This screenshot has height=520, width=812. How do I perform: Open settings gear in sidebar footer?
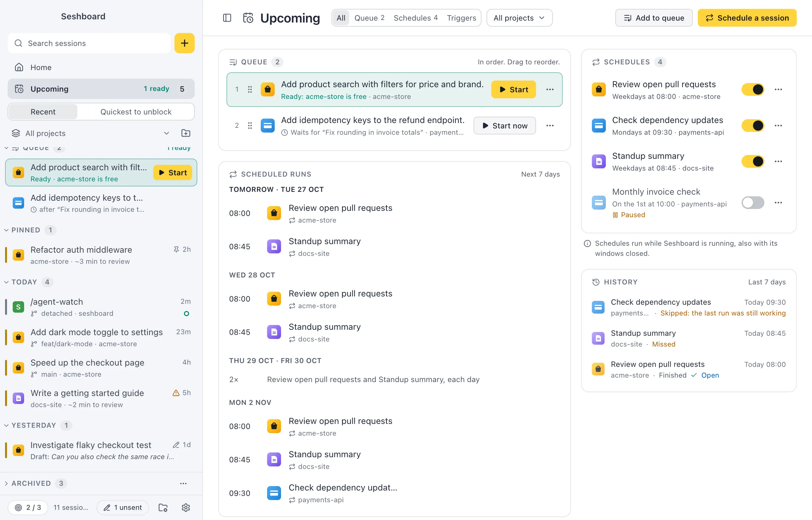click(x=186, y=508)
